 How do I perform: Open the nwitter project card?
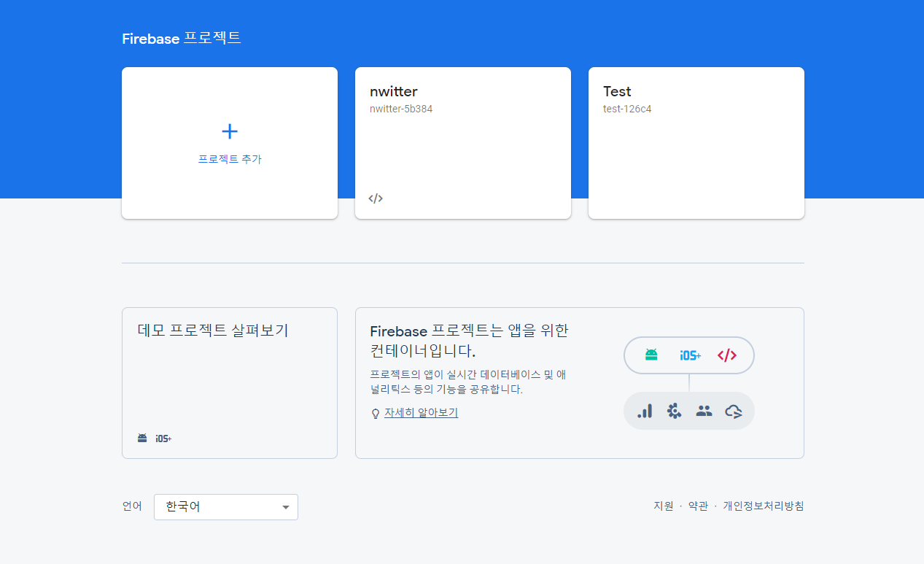[463, 143]
